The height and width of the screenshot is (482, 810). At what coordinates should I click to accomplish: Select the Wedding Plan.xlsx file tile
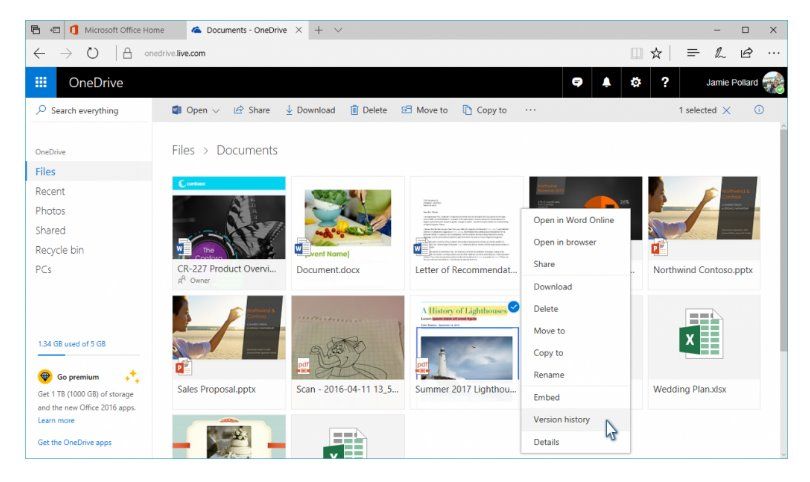(x=704, y=352)
